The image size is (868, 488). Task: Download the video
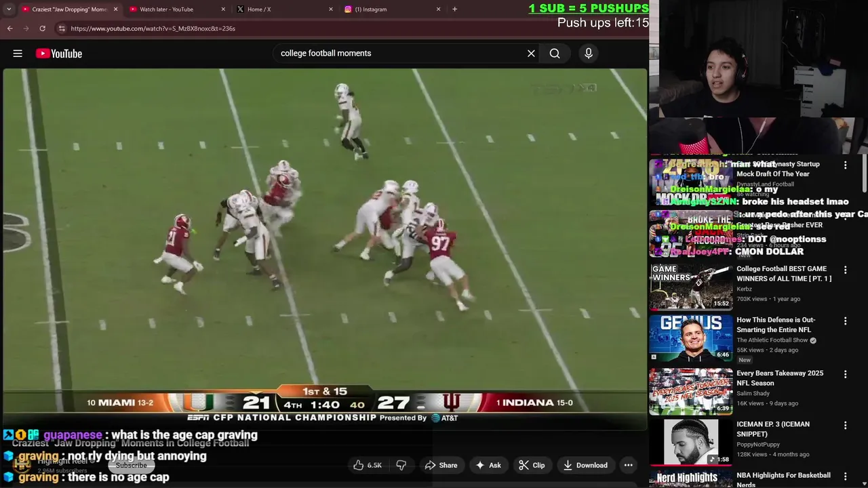[x=585, y=465]
